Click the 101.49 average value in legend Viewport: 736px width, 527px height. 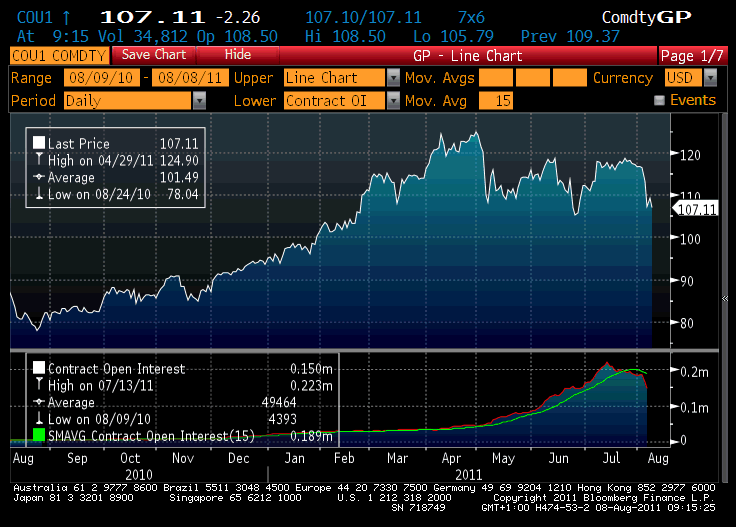click(179, 177)
